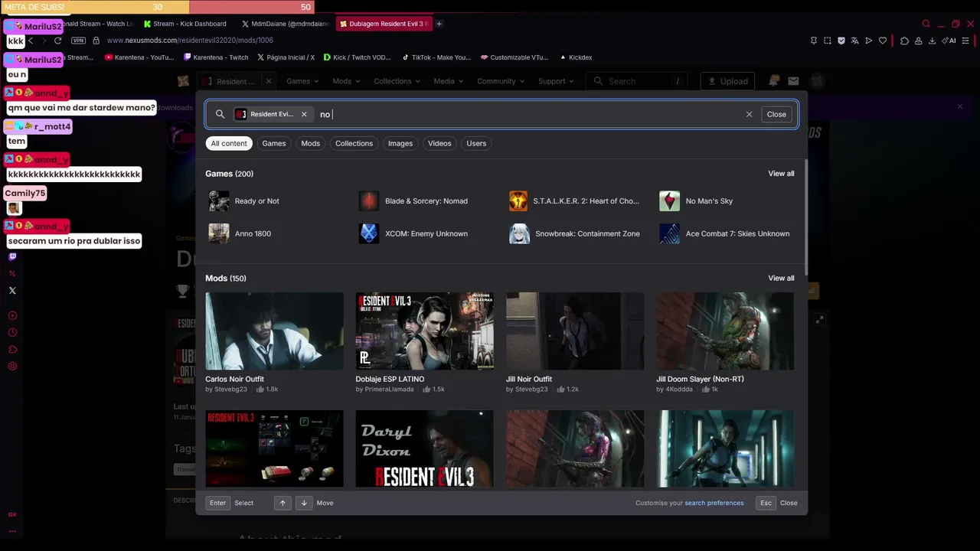Open XCOM: Enemy Unknown game result
Screen dimensions: 980x551
tap(413, 233)
